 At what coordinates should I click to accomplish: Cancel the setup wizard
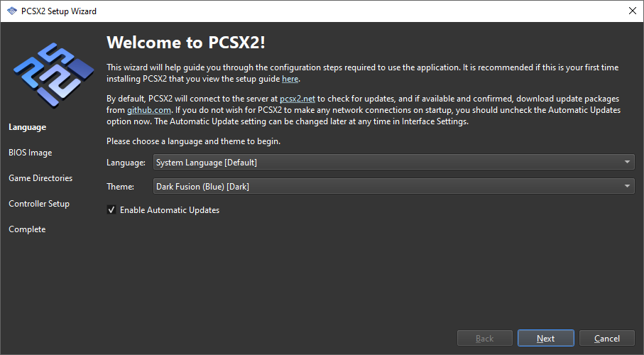606,339
